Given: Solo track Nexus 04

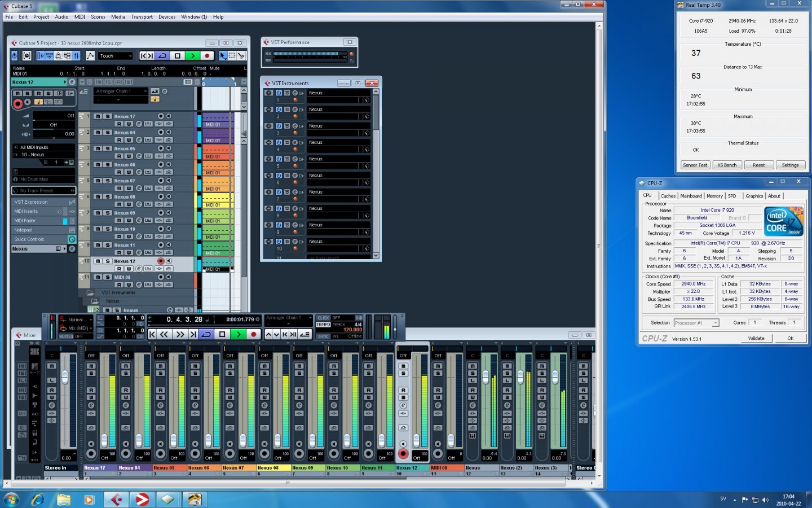Looking at the screenshot, I should pyautogui.click(x=107, y=133).
